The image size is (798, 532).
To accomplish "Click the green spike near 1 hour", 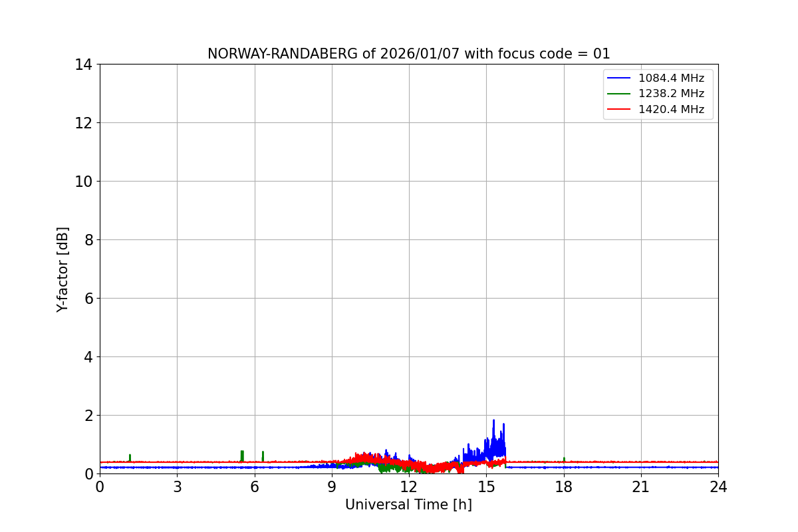I will coord(130,458).
